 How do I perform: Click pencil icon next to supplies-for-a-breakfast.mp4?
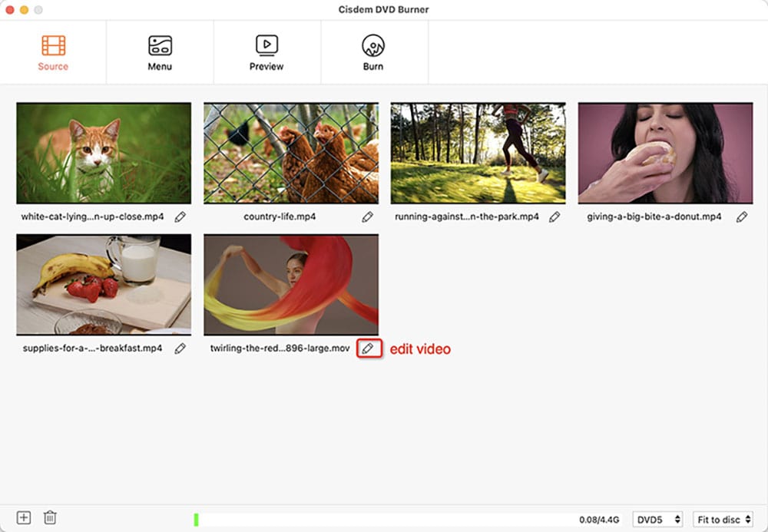click(x=180, y=349)
